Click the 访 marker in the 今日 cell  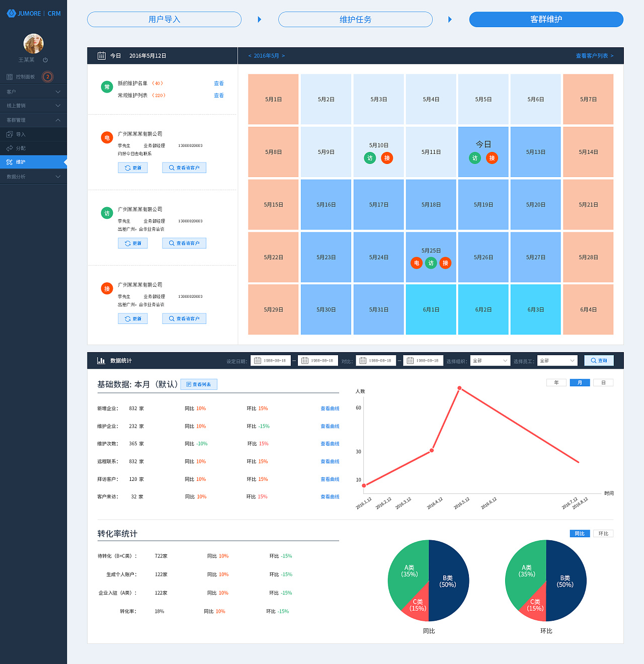(x=475, y=158)
